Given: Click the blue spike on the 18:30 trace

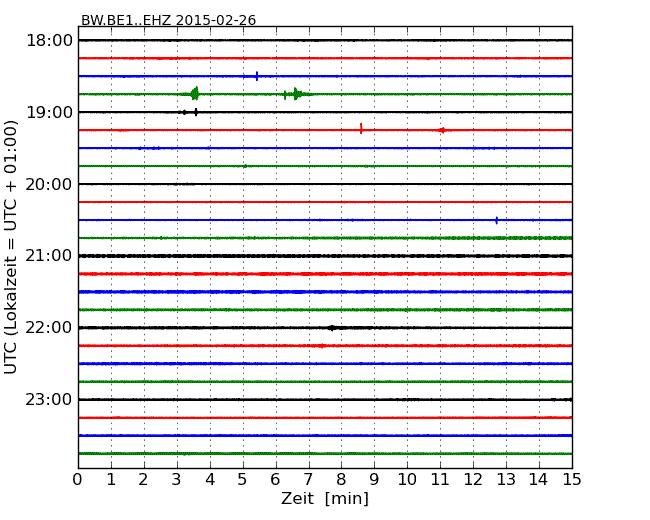Looking at the screenshot, I should [x=257, y=76].
